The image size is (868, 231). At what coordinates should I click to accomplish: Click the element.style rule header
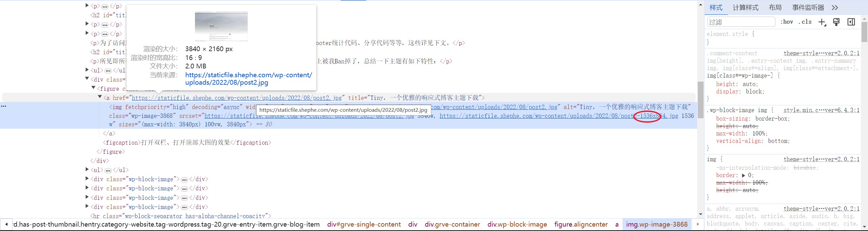730,34
